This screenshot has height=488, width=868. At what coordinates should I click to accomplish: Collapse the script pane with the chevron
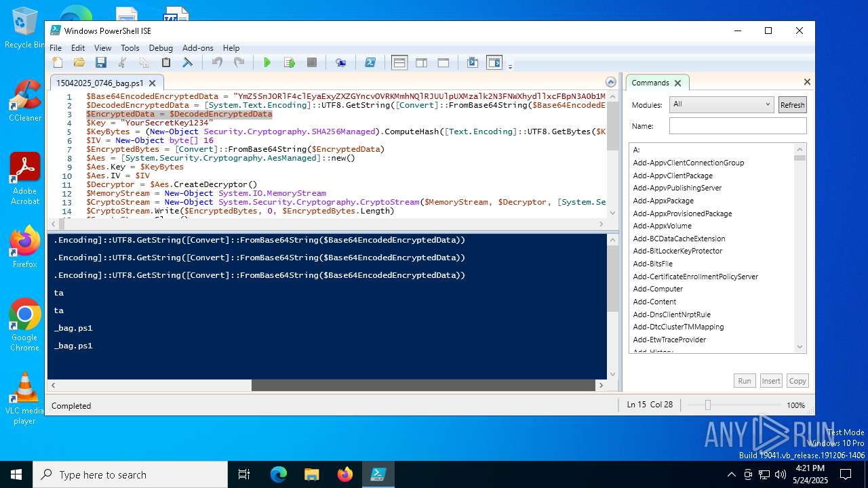click(611, 82)
